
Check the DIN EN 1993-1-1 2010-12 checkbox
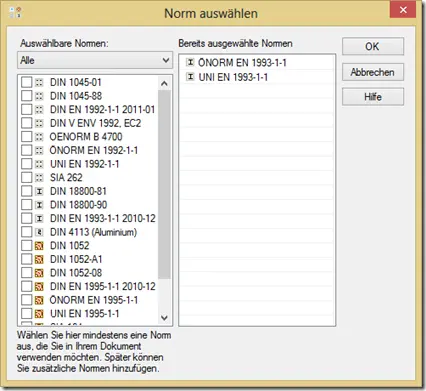[x=27, y=218]
